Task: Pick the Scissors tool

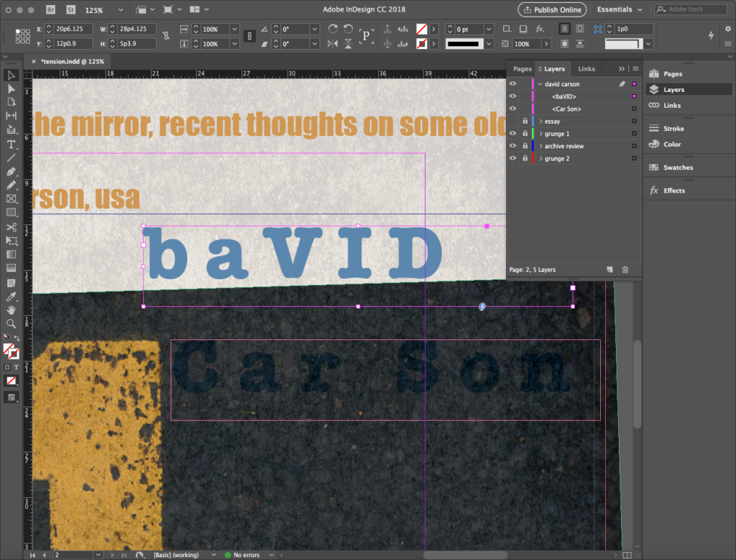Action: (11, 227)
